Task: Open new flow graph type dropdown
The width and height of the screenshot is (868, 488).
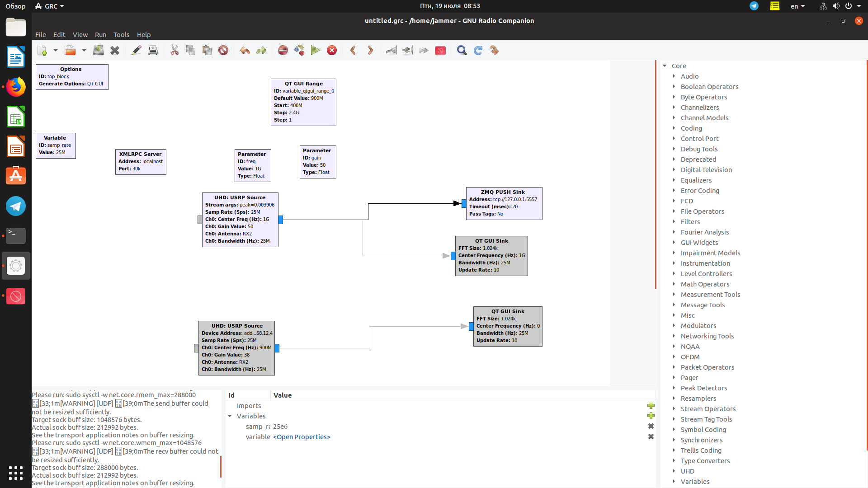Action: 56,51
